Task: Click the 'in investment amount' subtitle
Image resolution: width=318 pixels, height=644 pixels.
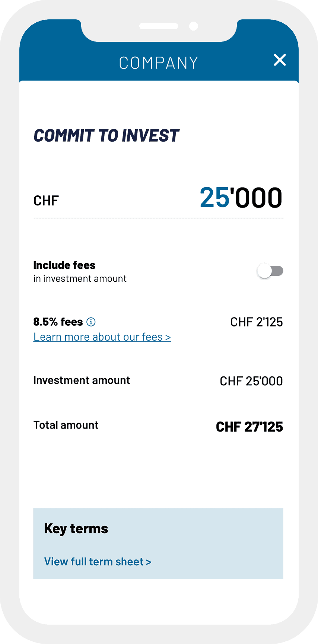Action: [x=80, y=279]
